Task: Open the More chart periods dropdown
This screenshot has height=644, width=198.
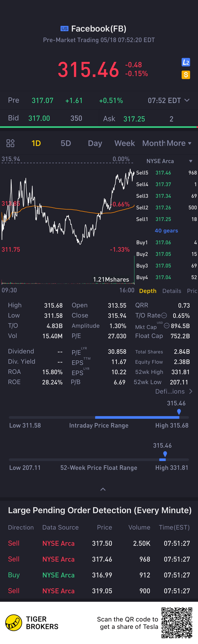Action: click(x=179, y=143)
